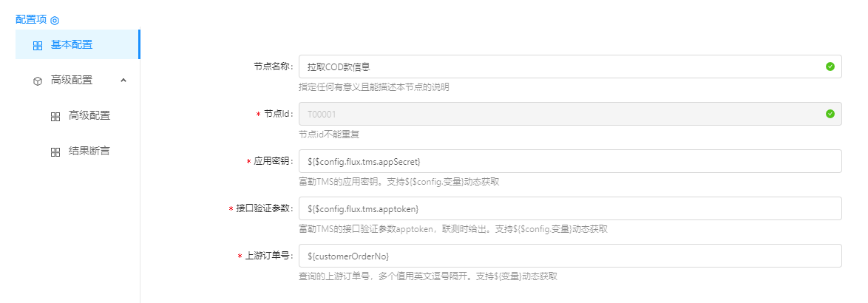Click the green check in 节点Id field

tap(830, 114)
